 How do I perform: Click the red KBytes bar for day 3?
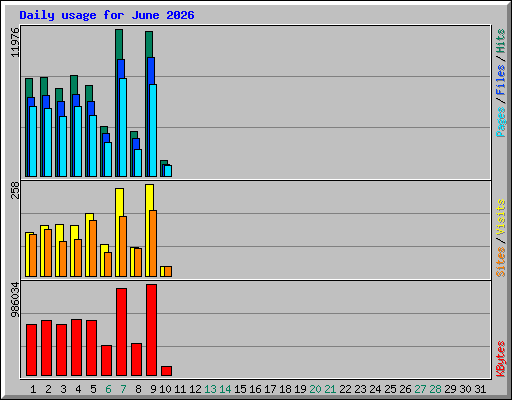[x=61, y=350]
